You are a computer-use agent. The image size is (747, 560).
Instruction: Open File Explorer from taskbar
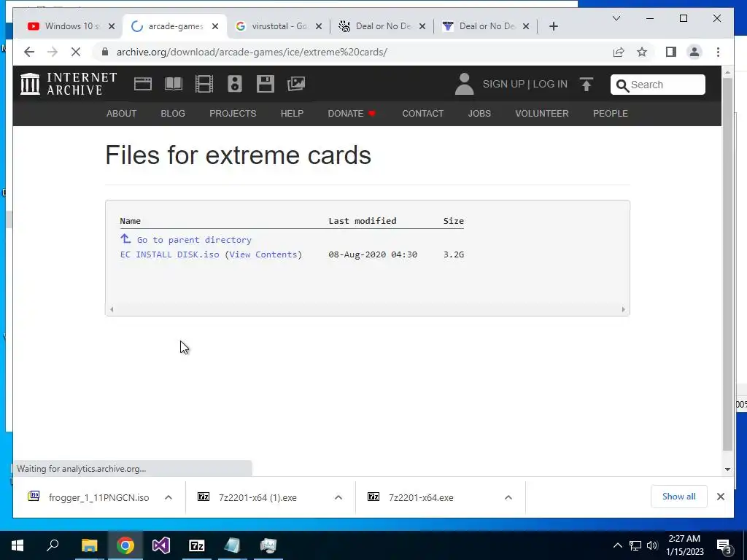[x=89, y=545]
